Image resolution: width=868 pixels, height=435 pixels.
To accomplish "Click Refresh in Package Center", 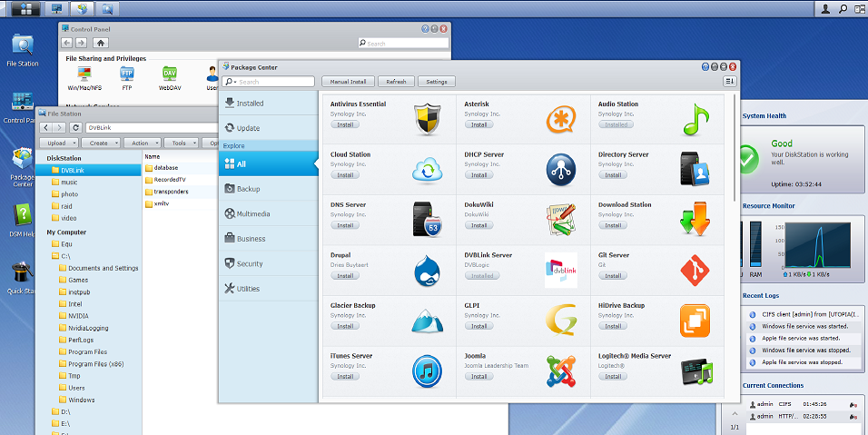I will pos(397,82).
